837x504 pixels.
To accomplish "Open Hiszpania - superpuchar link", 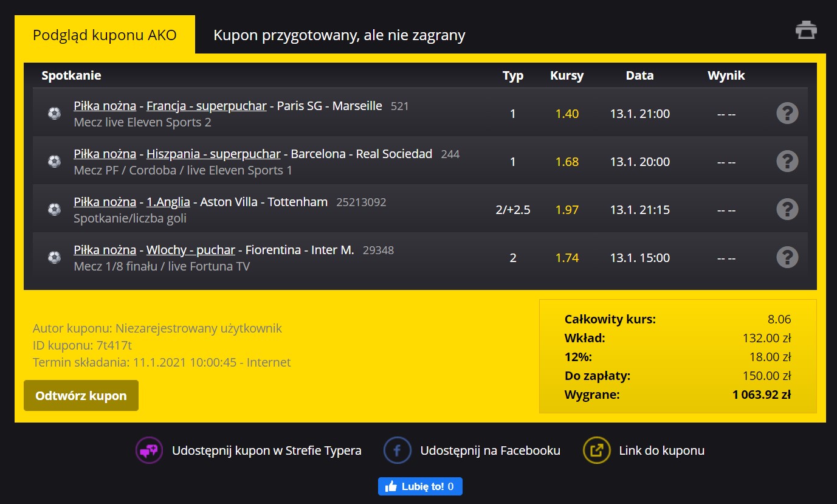I will pos(213,154).
